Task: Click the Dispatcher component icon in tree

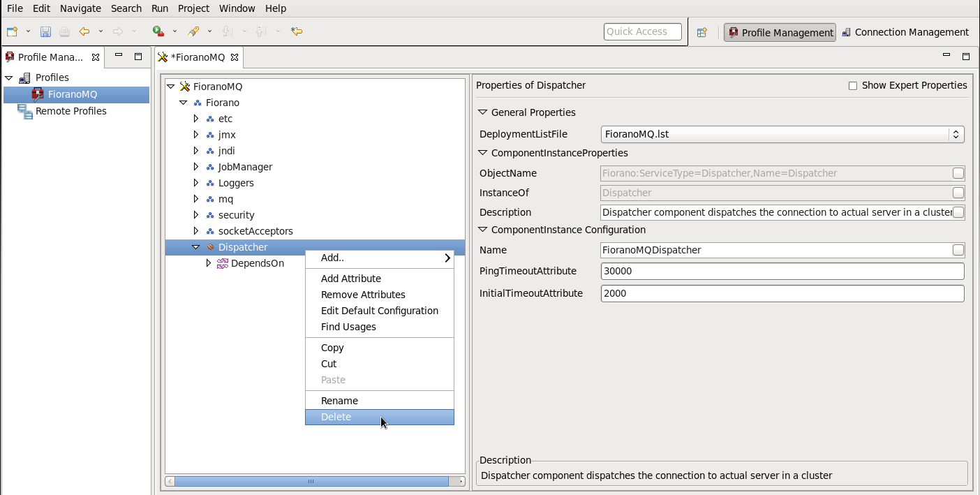Action: point(210,247)
